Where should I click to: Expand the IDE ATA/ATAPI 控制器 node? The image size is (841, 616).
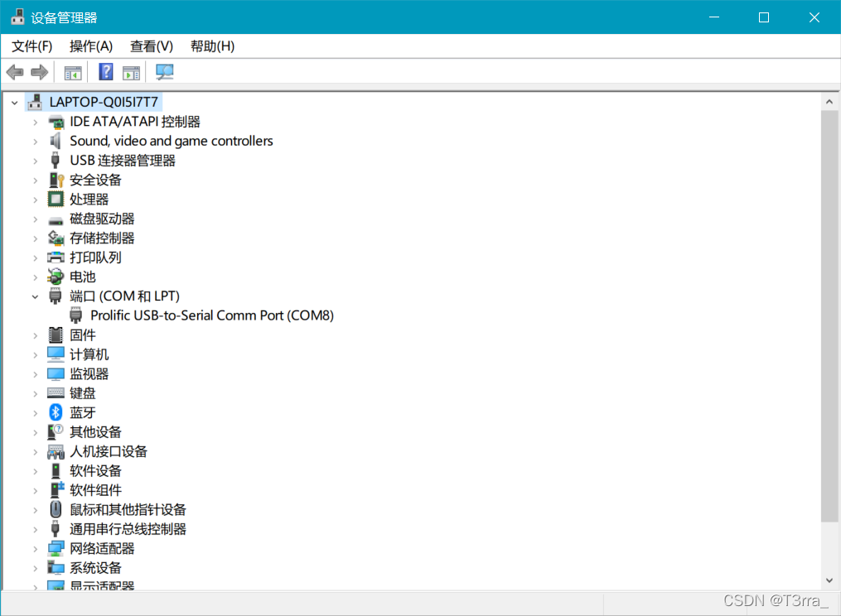[36, 123]
